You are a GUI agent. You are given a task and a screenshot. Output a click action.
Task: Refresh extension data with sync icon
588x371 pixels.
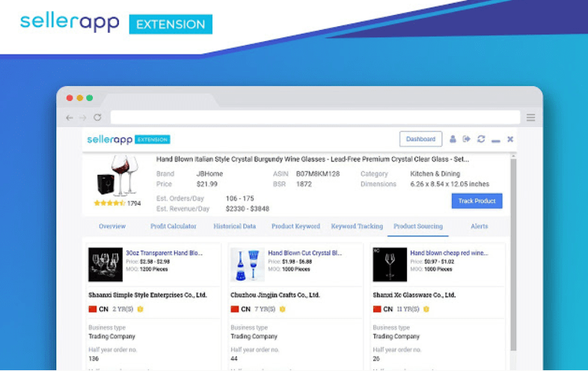[x=481, y=139]
